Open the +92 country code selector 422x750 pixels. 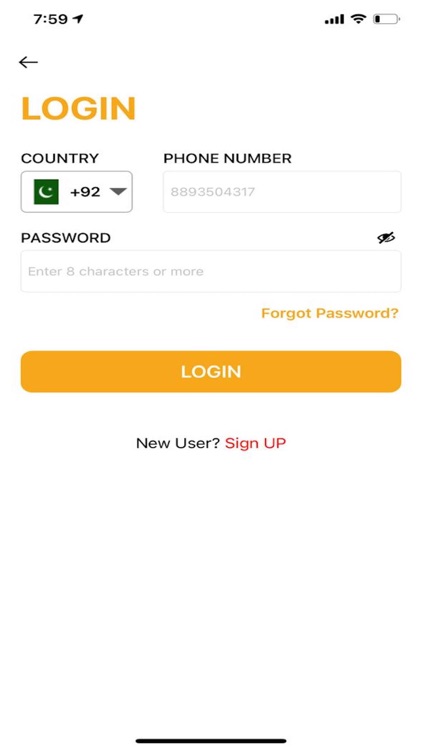(x=77, y=192)
